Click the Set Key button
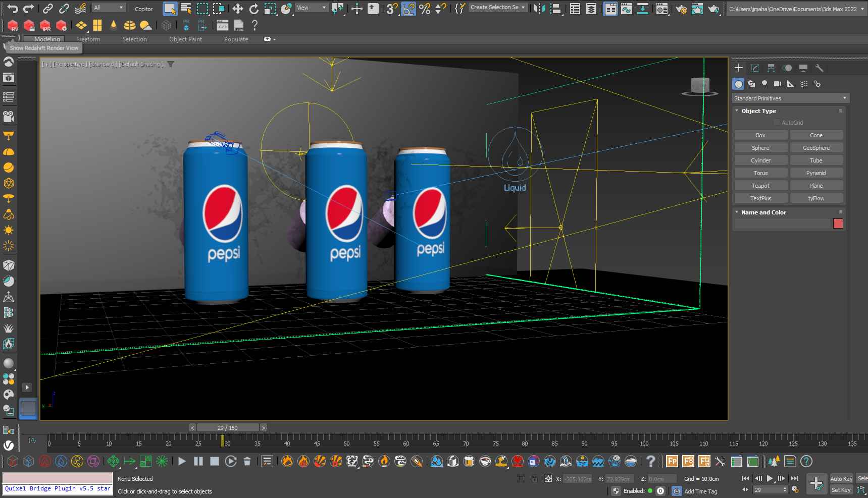Screen dimensions: 868x498 point(841,490)
